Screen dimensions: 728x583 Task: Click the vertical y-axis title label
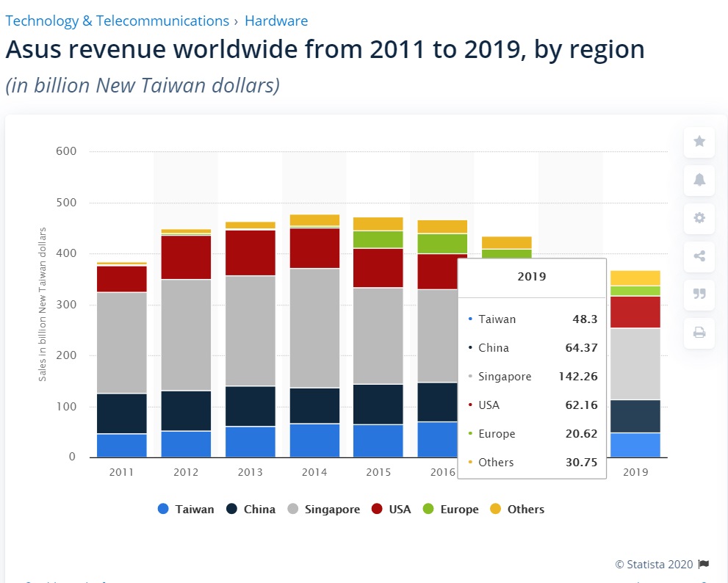pos(43,305)
